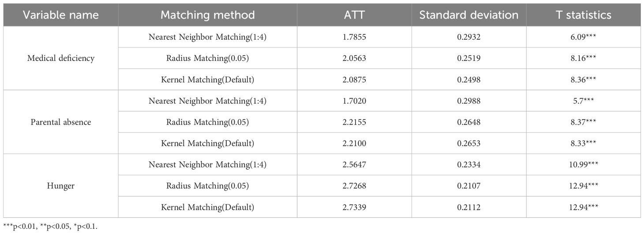This screenshot has height=234, width=644.
Task: Click the Hunger row label
Action: pos(60,186)
